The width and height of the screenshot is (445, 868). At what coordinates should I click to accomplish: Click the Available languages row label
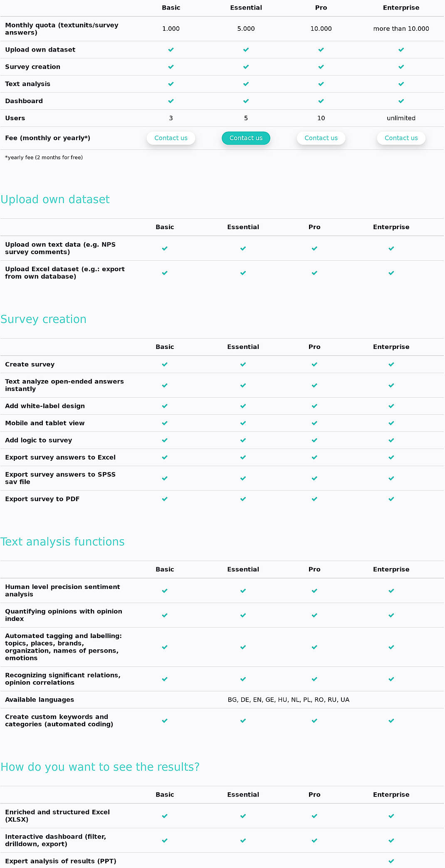click(40, 700)
